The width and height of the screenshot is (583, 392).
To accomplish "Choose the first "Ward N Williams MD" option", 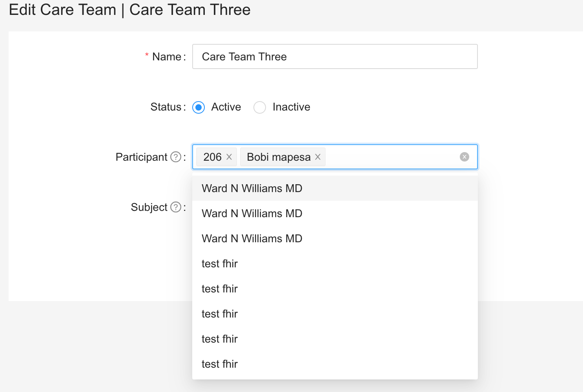I will [251, 189].
